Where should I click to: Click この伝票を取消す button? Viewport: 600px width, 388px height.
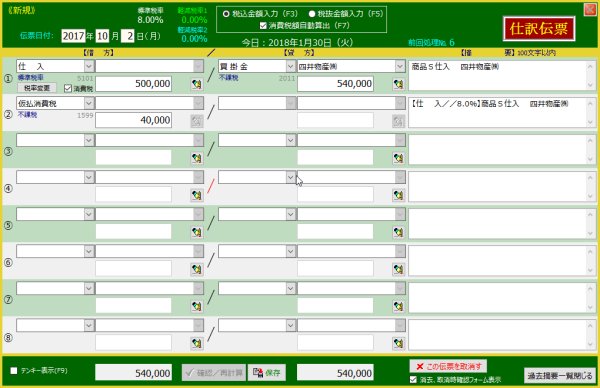[x=448, y=367]
